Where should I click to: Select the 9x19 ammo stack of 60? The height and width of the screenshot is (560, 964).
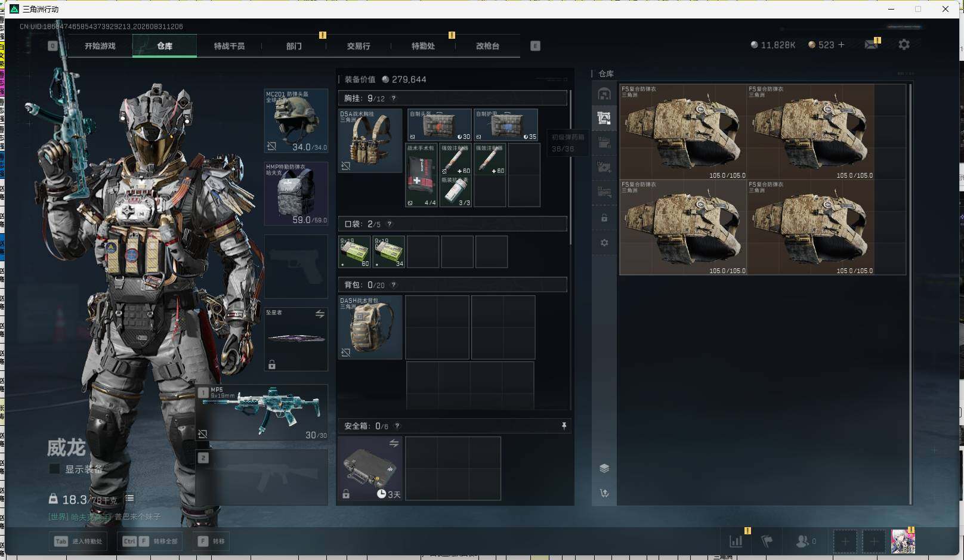354,252
